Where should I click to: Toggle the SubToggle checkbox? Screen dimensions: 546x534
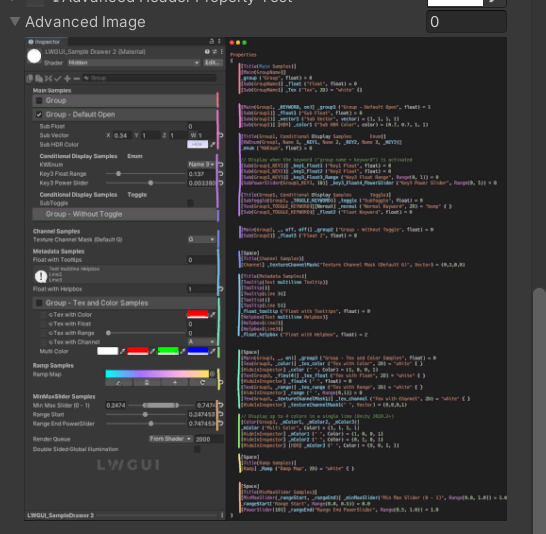pos(190,203)
